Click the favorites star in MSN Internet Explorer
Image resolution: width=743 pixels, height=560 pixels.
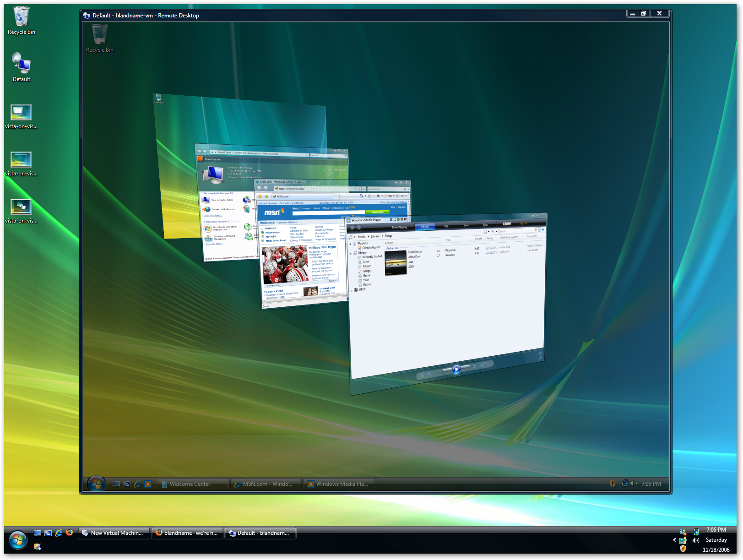[260, 196]
